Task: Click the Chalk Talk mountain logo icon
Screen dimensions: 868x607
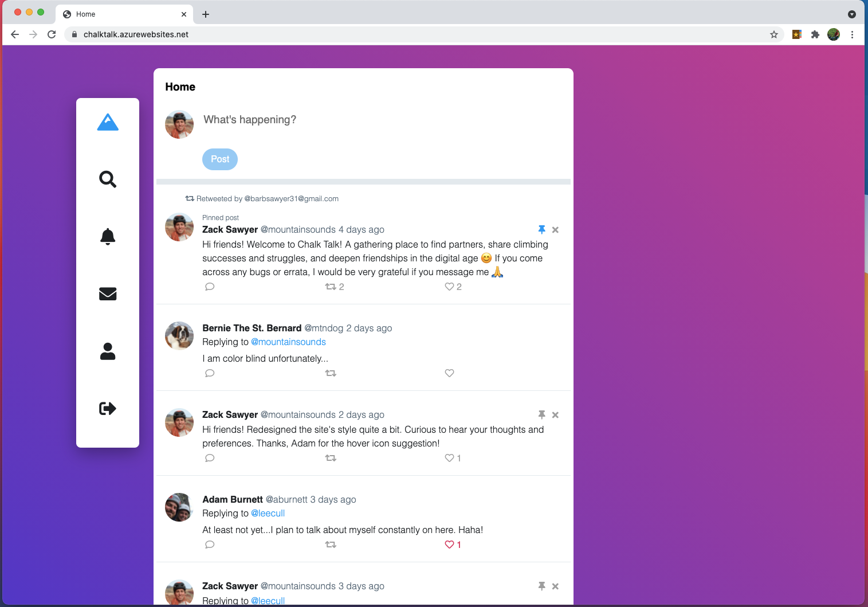Action: point(108,122)
